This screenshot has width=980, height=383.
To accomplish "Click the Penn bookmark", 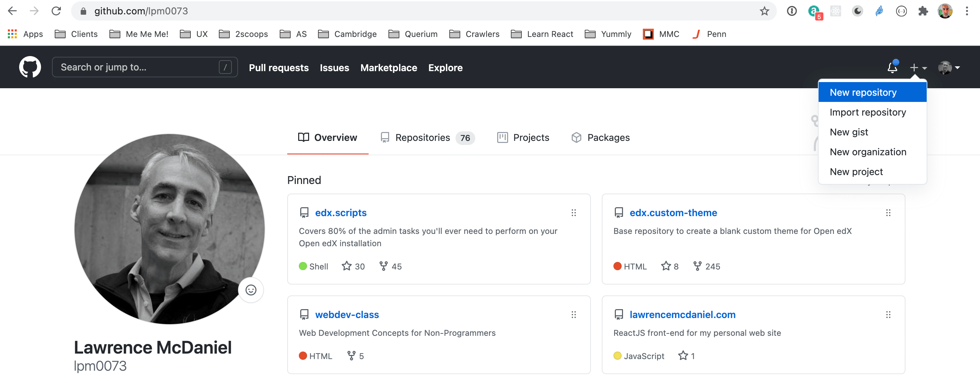I will coord(710,34).
